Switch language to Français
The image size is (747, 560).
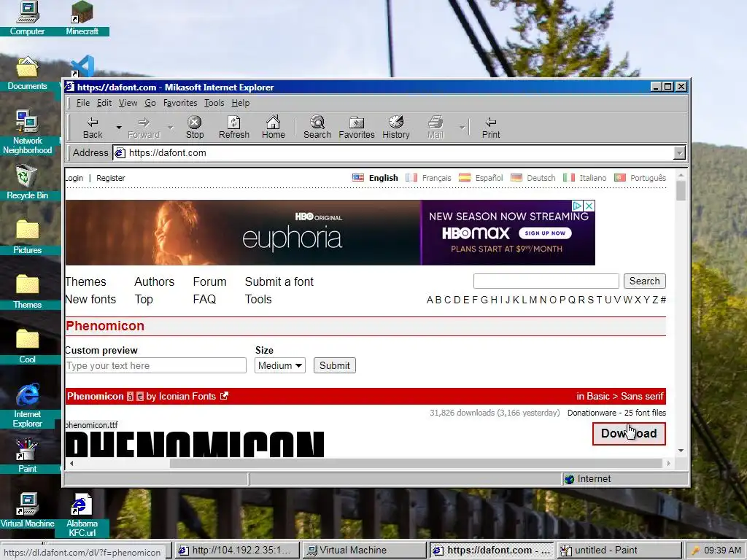coord(436,178)
